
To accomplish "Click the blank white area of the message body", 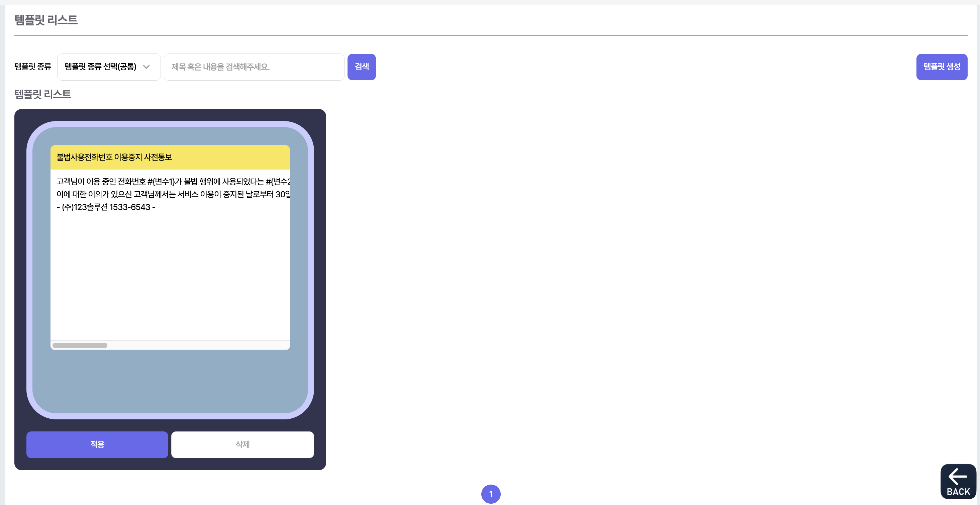I will (170, 274).
